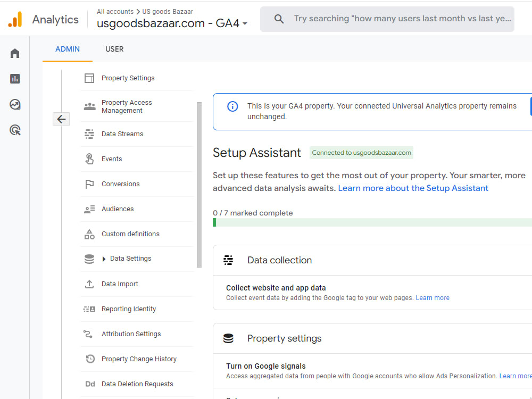Click the info icon in GA4 notice

click(232, 106)
